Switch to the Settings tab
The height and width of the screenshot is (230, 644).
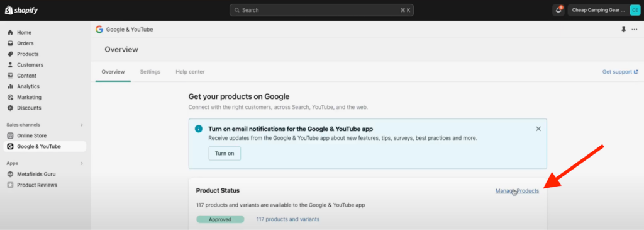(x=150, y=72)
